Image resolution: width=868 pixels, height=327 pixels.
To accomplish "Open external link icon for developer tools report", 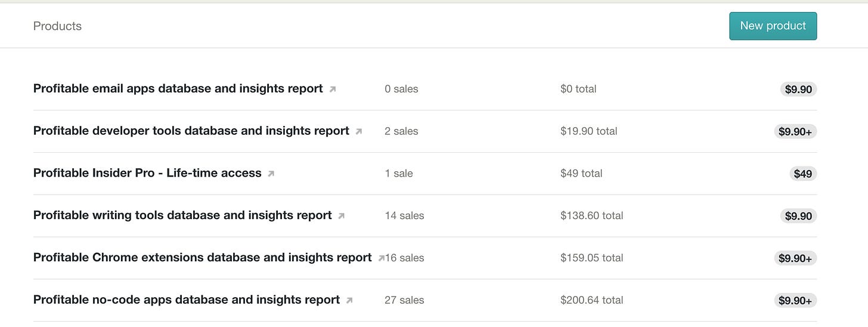I will (x=359, y=132).
